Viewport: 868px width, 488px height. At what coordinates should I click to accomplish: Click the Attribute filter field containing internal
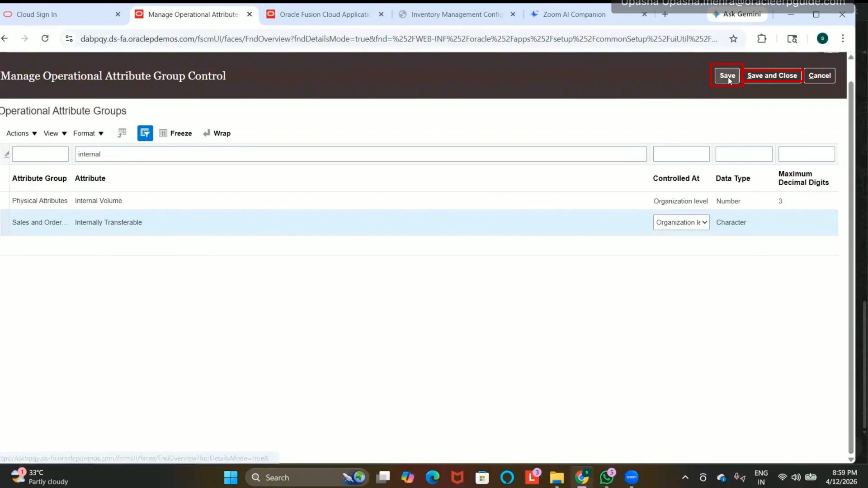click(x=360, y=154)
